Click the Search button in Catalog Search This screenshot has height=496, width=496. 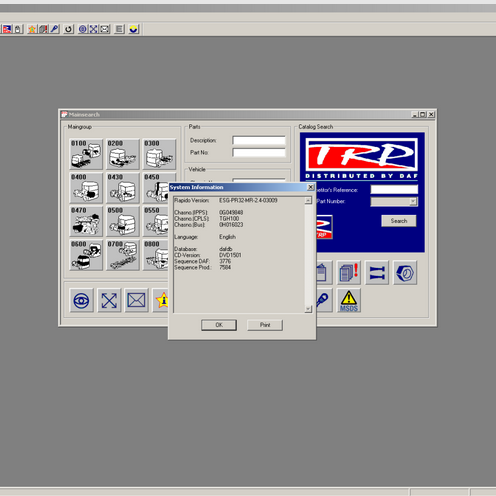[399, 221]
